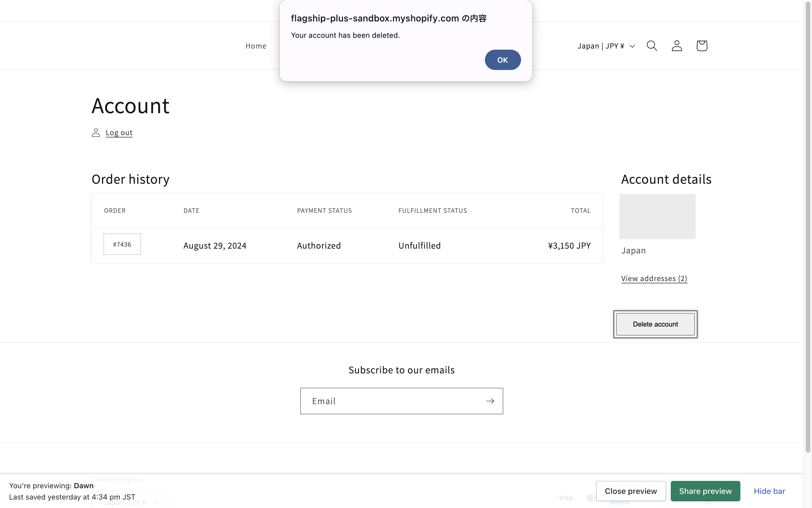Click the TOTAL column header
The width and height of the screenshot is (812, 508).
click(581, 211)
